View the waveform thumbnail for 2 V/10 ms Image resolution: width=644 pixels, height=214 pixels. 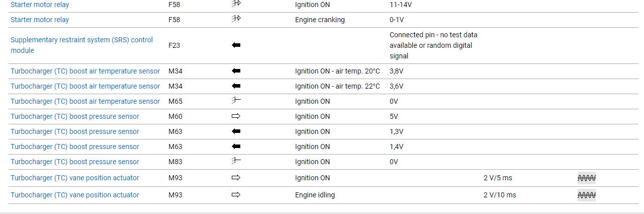tap(586, 195)
